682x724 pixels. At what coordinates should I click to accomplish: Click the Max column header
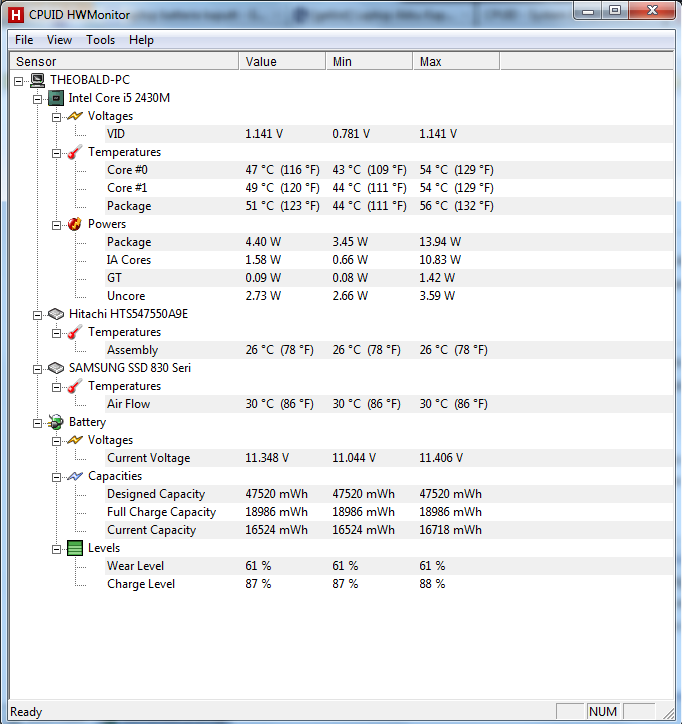point(456,61)
